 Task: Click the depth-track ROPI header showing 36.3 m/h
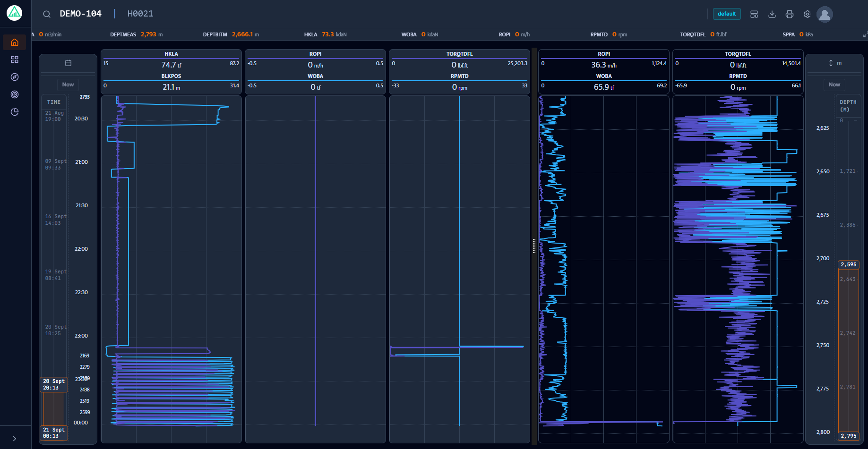604,60
